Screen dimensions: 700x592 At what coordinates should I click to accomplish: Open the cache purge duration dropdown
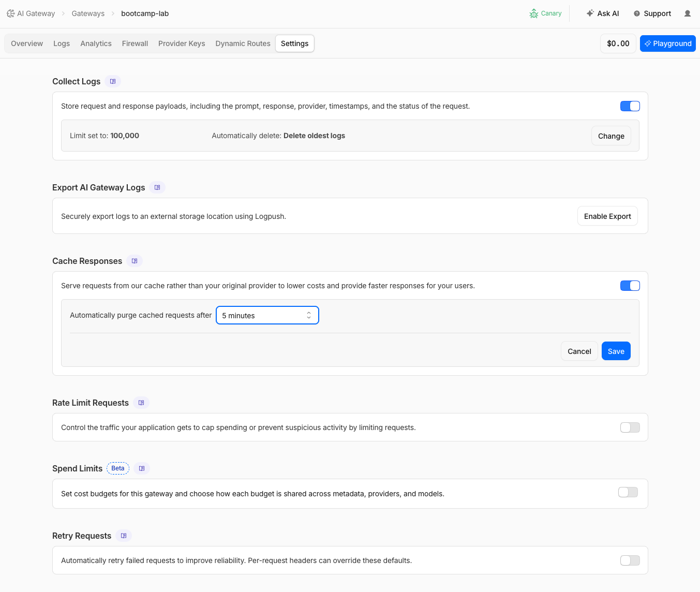(x=267, y=315)
